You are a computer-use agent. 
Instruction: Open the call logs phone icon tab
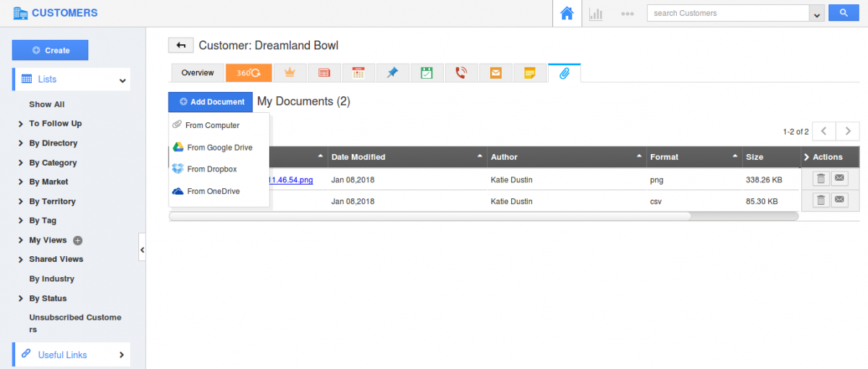(461, 73)
